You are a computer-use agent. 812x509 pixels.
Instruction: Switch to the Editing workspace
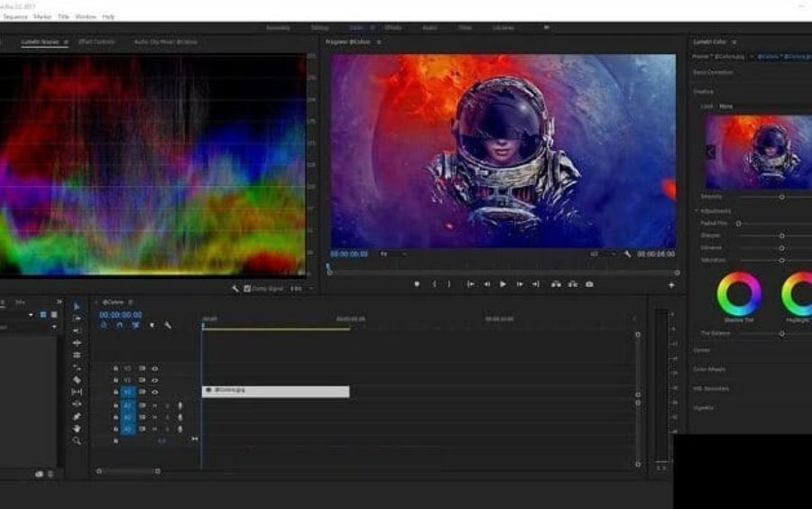tap(319, 27)
